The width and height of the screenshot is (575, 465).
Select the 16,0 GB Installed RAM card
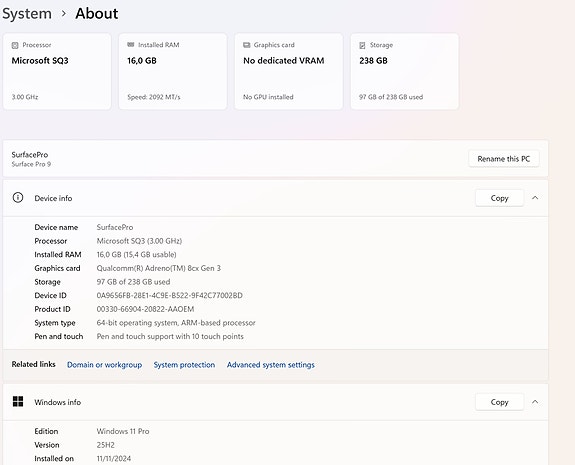[x=173, y=72]
